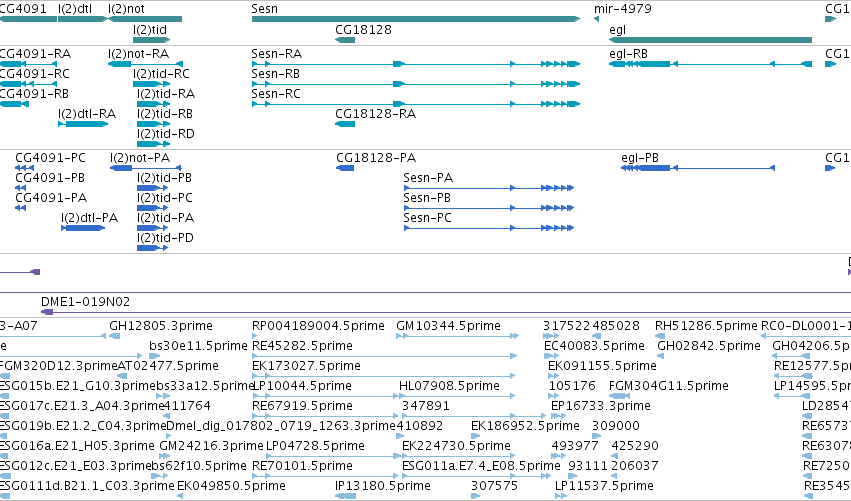
Task: Open the l(2)dtl-RA transcript label
Action: (x=87, y=114)
